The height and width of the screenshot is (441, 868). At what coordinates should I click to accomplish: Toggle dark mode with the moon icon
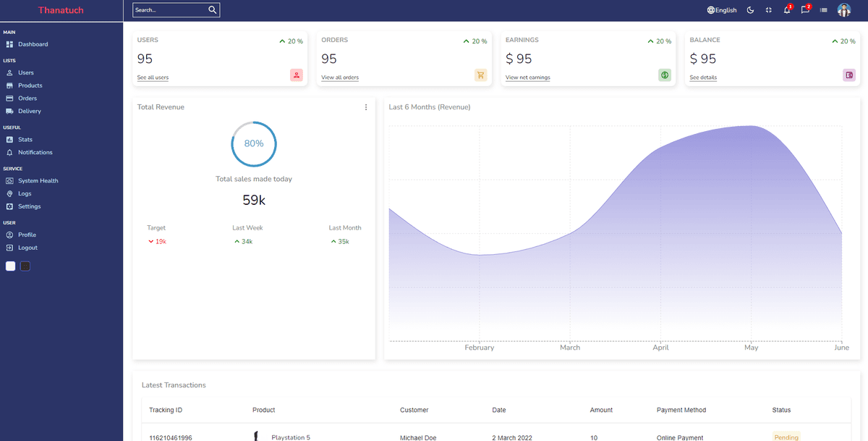751,10
